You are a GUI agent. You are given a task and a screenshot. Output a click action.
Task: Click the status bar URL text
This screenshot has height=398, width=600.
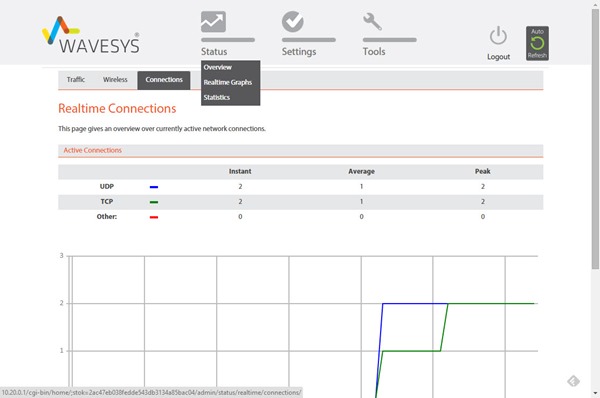tap(151, 393)
